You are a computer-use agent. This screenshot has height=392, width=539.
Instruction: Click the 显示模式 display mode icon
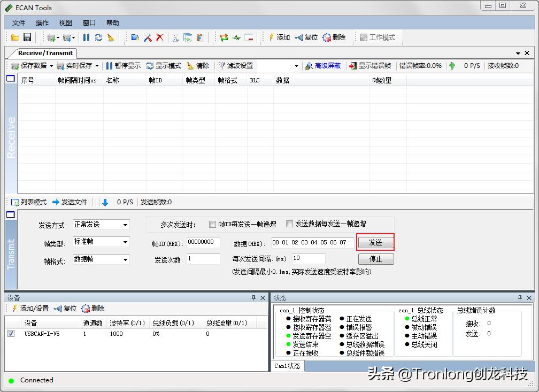[151, 65]
